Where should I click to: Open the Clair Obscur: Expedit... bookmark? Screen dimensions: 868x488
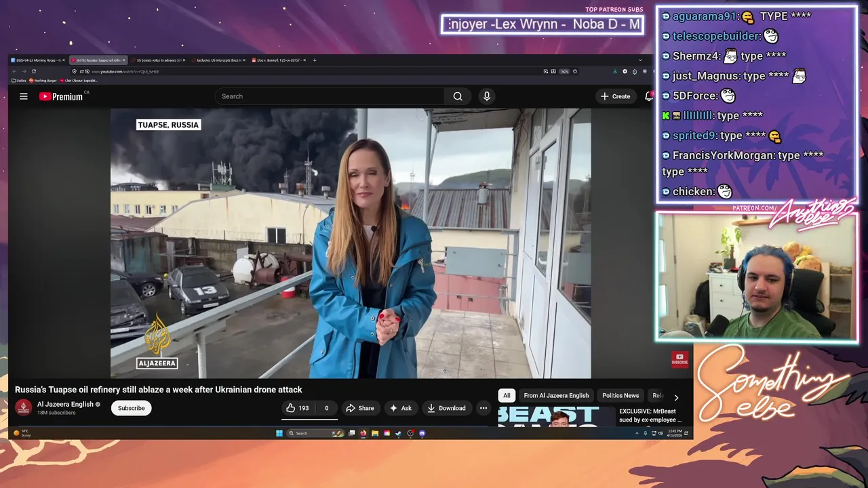tap(79, 80)
